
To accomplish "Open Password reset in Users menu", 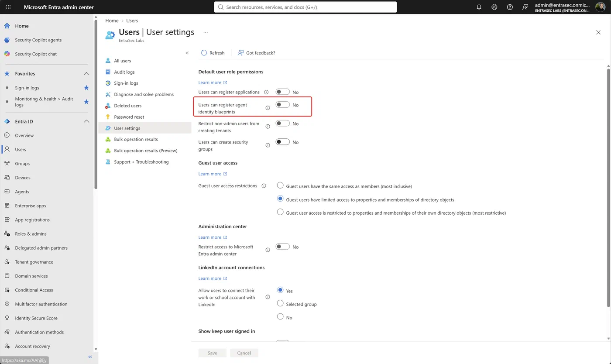I will point(129,117).
